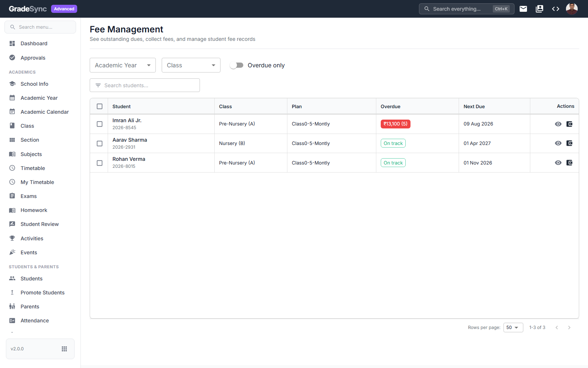The image size is (588, 368).
Task: Open the Academic Year filter dropdown
Action: coord(123,65)
